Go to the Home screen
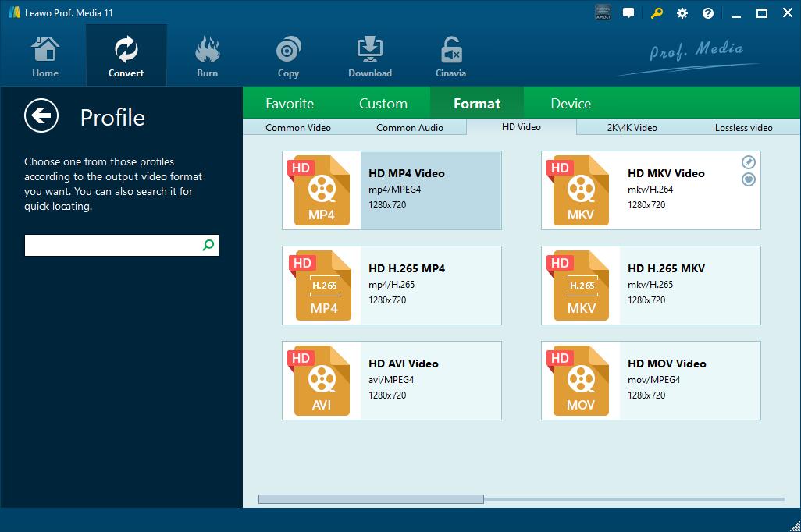The width and height of the screenshot is (801, 532). 45,56
